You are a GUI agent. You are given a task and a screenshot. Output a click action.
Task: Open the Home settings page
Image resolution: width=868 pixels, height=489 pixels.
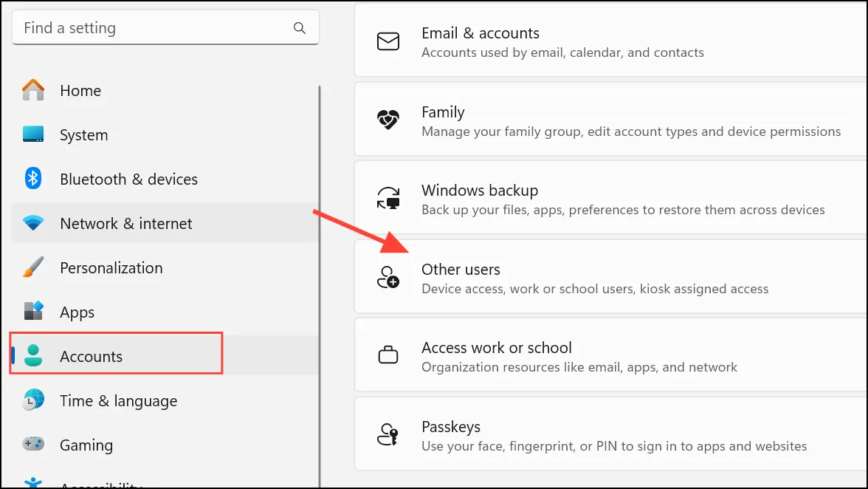coord(165,90)
